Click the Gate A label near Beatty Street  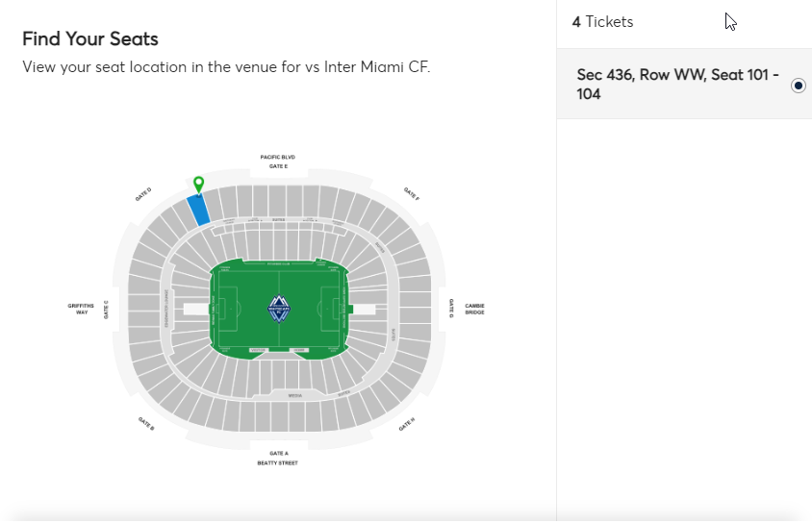(279, 453)
